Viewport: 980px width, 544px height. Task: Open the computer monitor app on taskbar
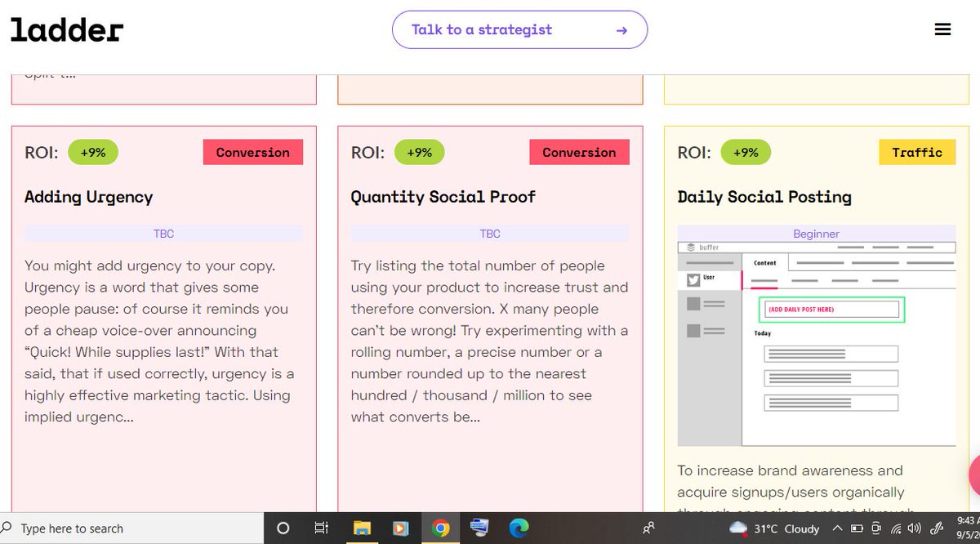coord(479,528)
